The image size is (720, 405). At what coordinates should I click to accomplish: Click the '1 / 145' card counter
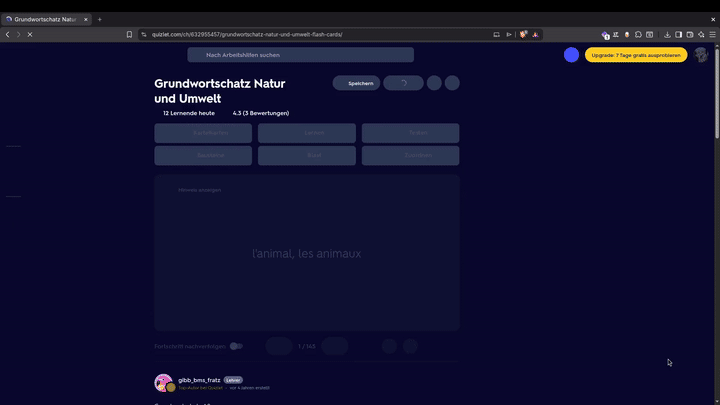[x=307, y=346]
